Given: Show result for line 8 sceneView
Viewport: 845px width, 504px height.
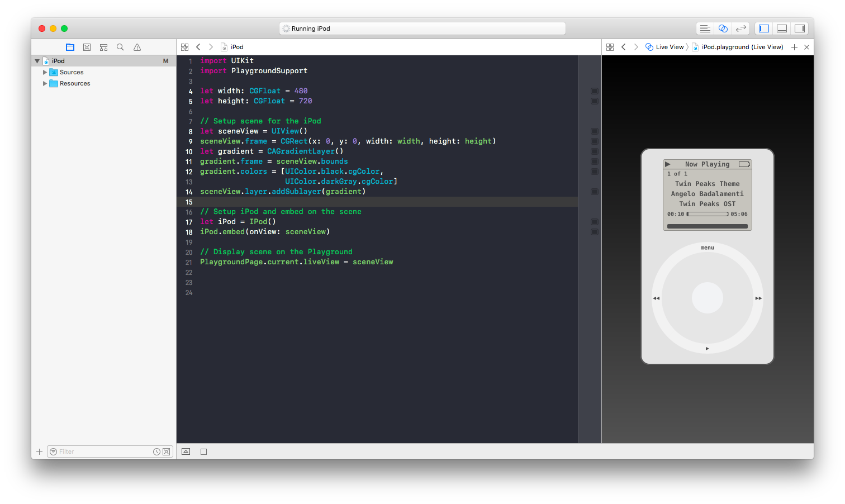Looking at the screenshot, I should point(595,131).
